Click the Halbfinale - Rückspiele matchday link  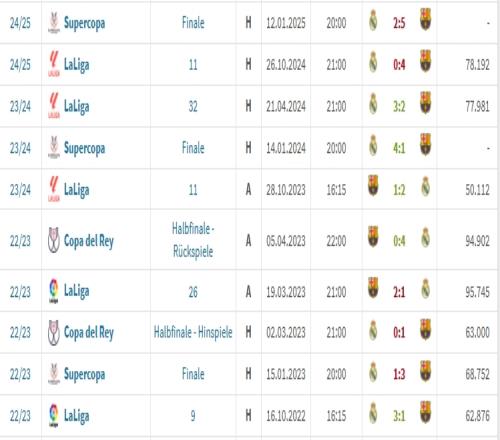click(193, 240)
